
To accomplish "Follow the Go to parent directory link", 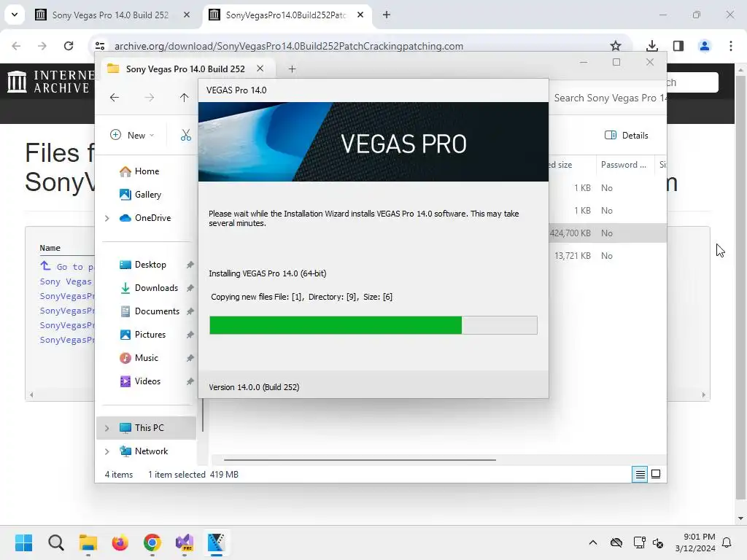I will click(67, 267).
